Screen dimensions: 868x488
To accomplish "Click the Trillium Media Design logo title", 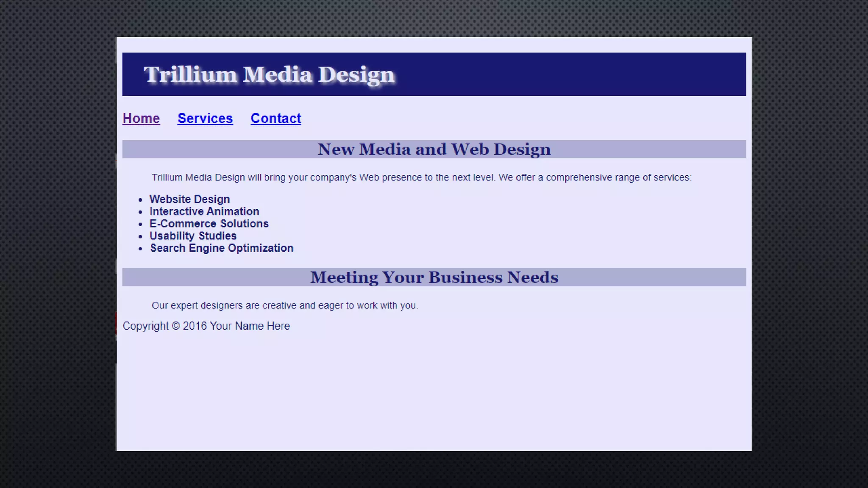I will click(269, 75).
